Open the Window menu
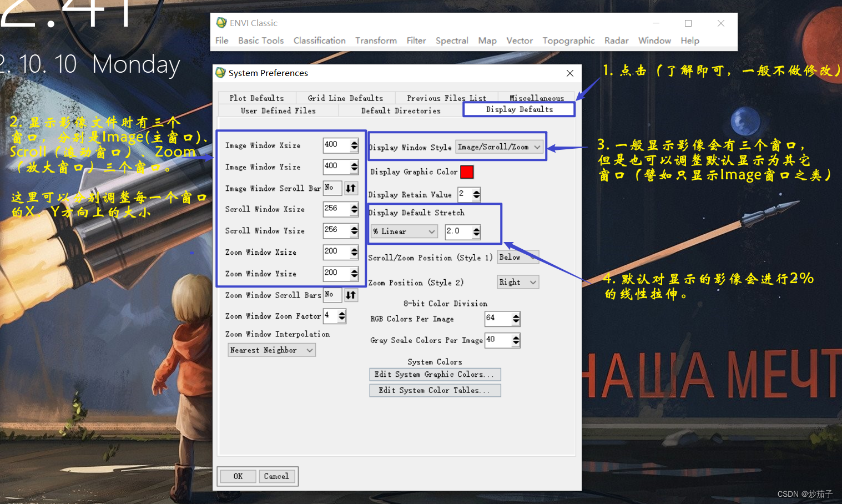The image size is (842, 504). click(x=654, y=41)
